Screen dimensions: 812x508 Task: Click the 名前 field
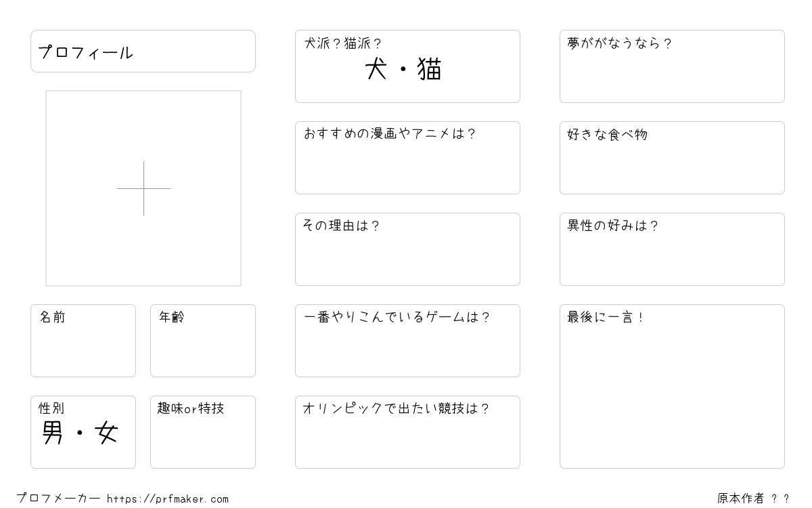click(83, 341)
